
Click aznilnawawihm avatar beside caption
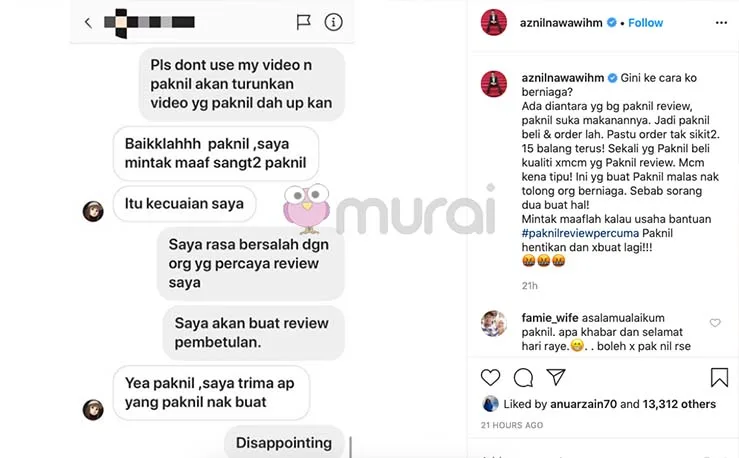pos(493,84)
